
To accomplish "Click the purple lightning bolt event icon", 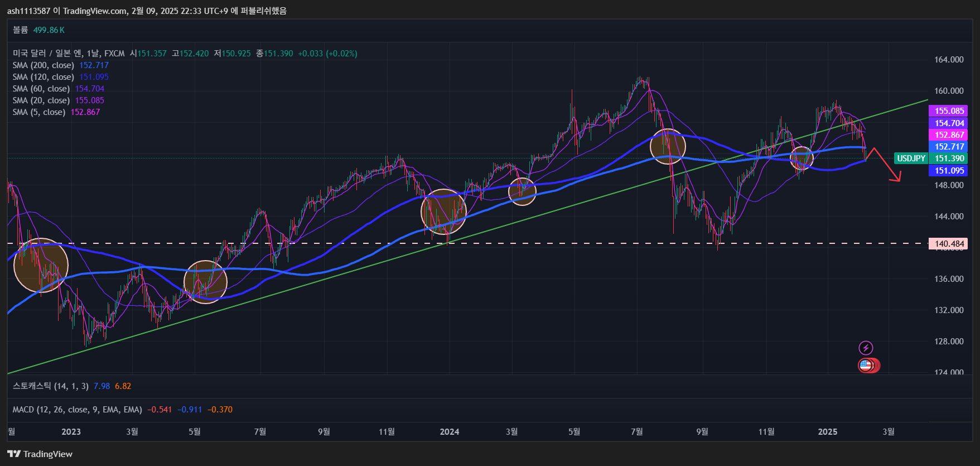I will (x=866, y=348).
